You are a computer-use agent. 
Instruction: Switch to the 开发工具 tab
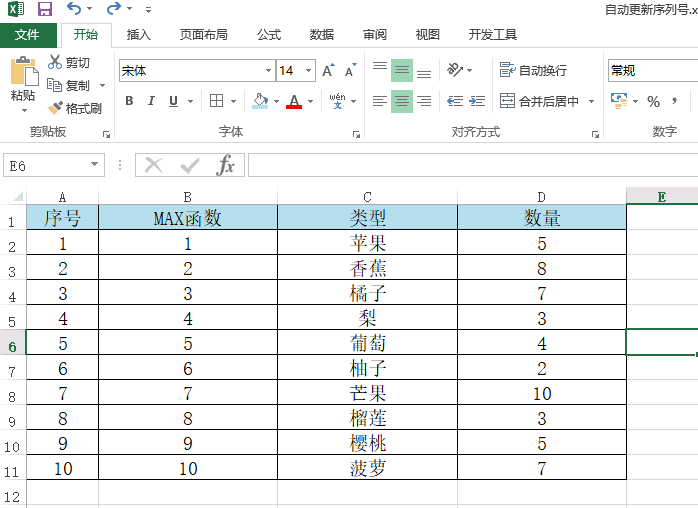(x=493, y=35)
